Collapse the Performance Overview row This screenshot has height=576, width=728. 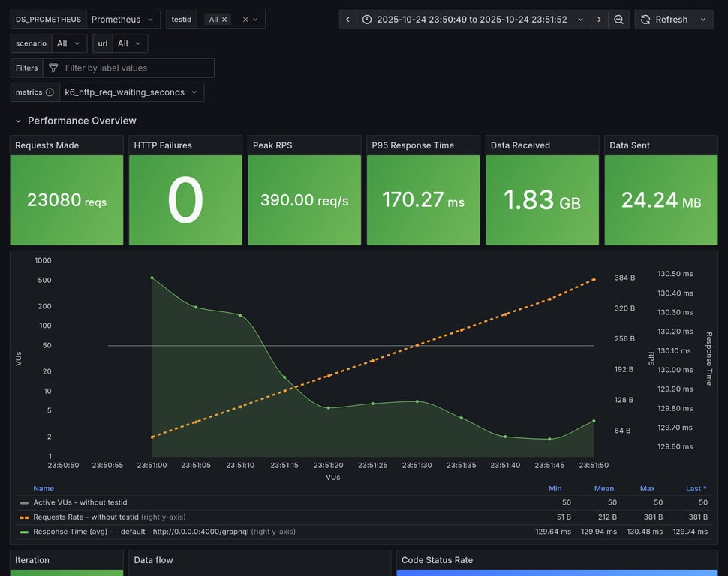tap(18, 121)
